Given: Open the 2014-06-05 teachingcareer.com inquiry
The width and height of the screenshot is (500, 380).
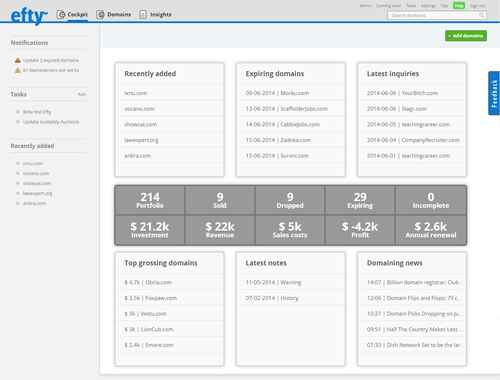Looking at the screenshot, I should (x=408, y=124).
